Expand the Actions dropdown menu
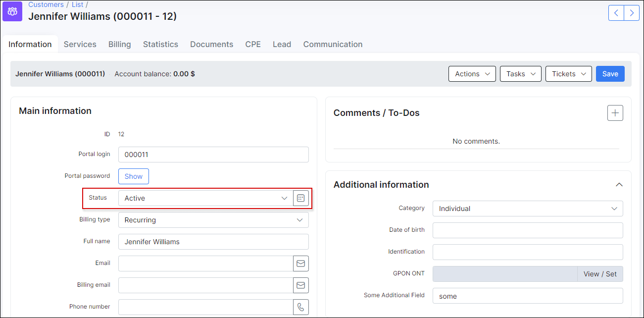Screen dimensions: 644x318 [472, 74]
